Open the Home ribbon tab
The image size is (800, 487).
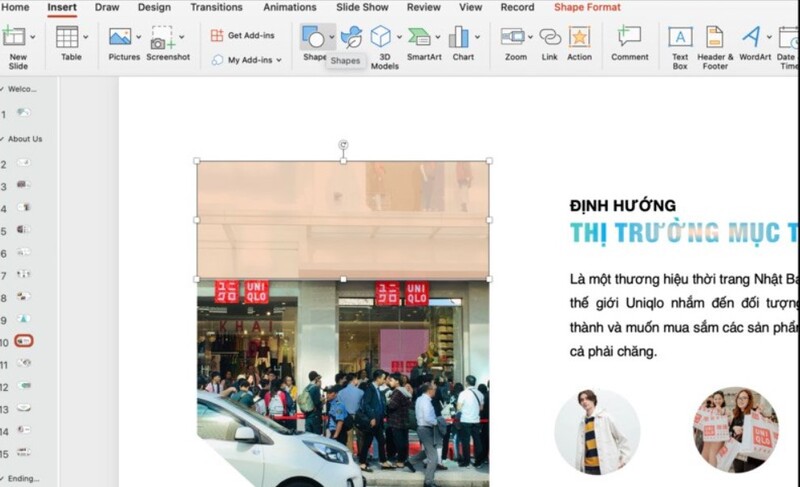(15, 7)
